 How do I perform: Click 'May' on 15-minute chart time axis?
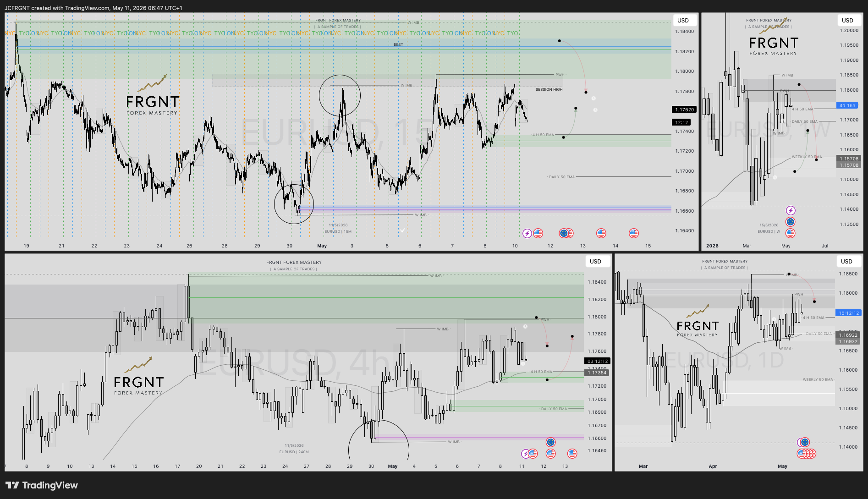pyautogui.click(x=322, y=246)
